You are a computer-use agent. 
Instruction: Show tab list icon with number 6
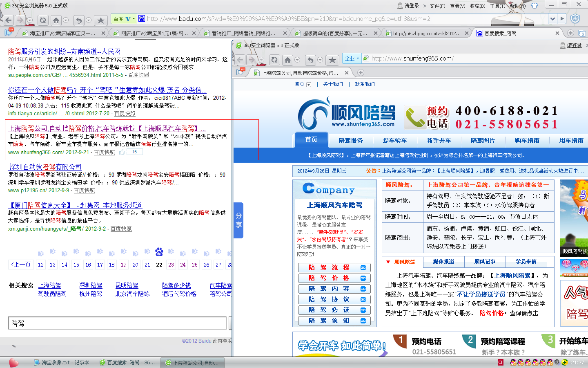click(x=582, y=33)
